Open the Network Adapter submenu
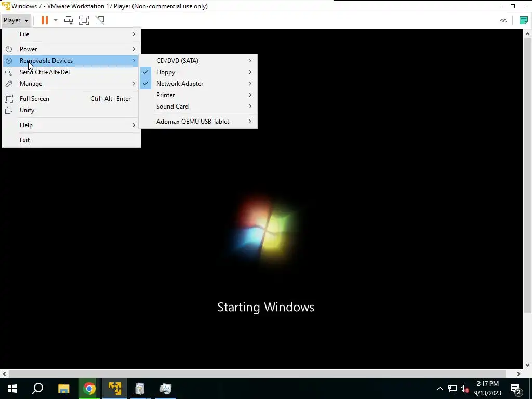 198,84
